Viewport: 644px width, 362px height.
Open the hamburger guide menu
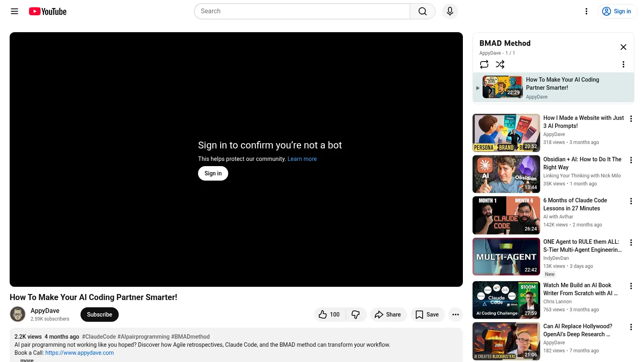[14, 11]
